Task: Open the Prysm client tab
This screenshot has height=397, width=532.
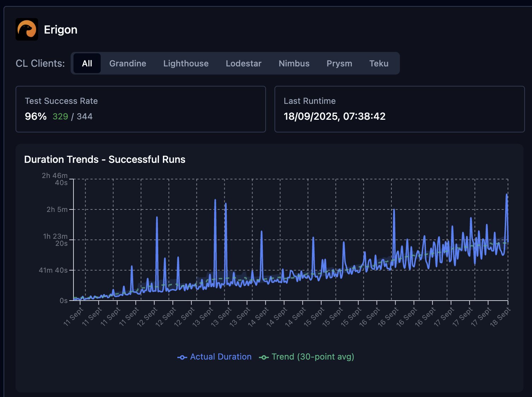Action: pos(339,64)
